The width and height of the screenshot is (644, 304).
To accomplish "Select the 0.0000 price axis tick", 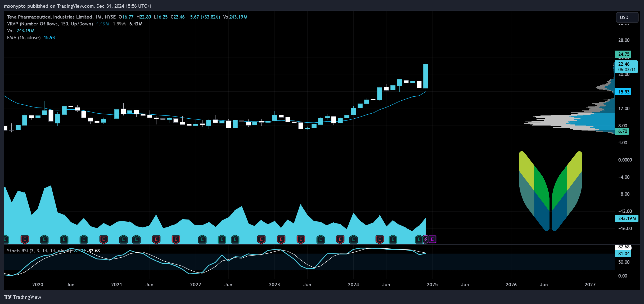I will point(625,160).
